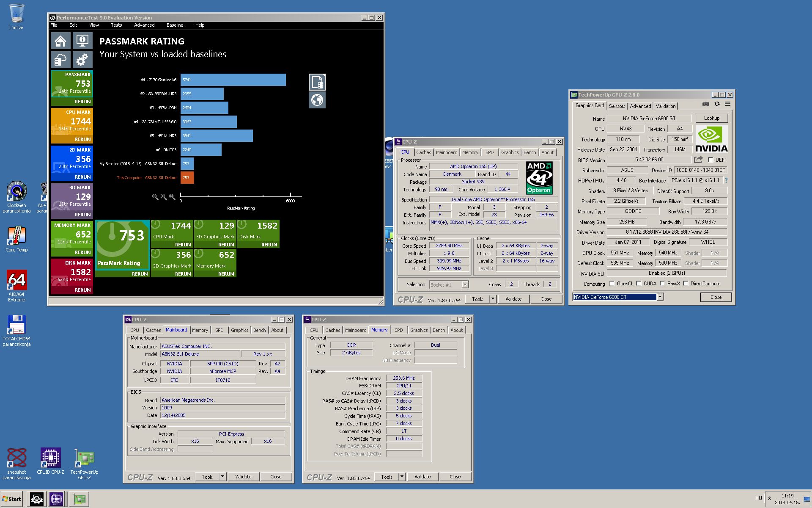Open PerformanceTest settings gears icon
The width and height of the screenshot is (812, 508).
82,60
